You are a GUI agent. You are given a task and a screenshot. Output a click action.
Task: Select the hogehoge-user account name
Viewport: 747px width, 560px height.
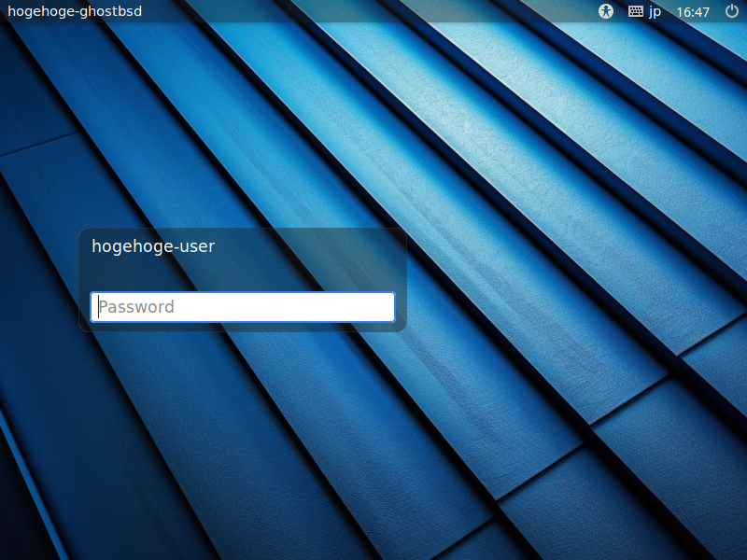(152, 245)
